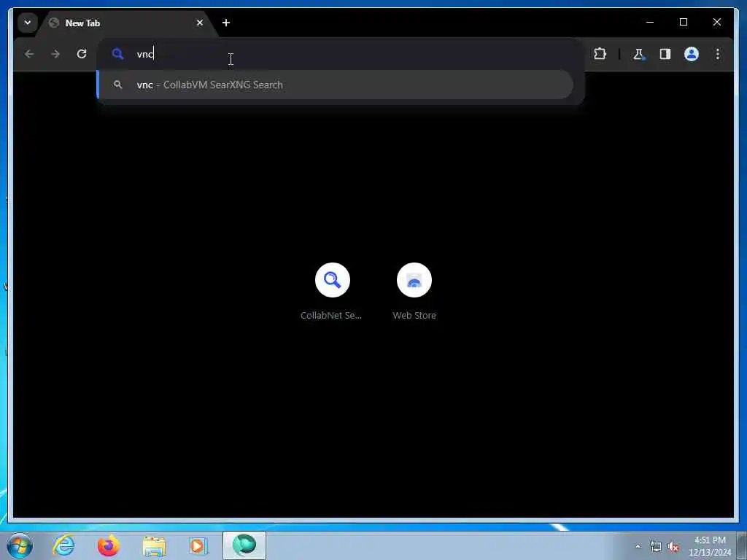This screenshot has width=747, height=560.
Task: Go forward with the forward arrow
Action: pos(55,54)
